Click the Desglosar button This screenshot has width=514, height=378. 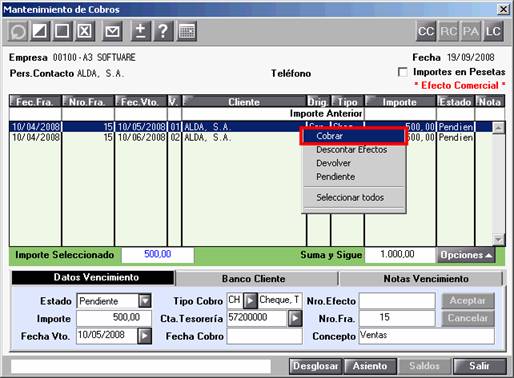[x=316, y=366]
